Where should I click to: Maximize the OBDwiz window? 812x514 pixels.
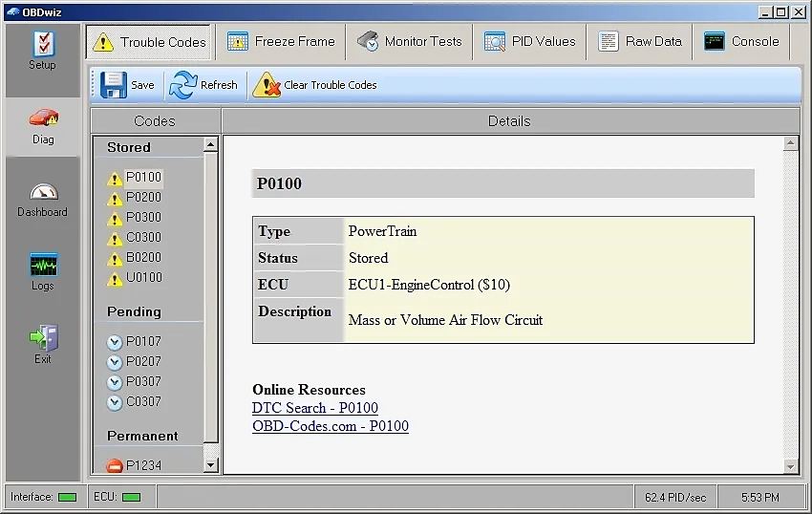781,11
